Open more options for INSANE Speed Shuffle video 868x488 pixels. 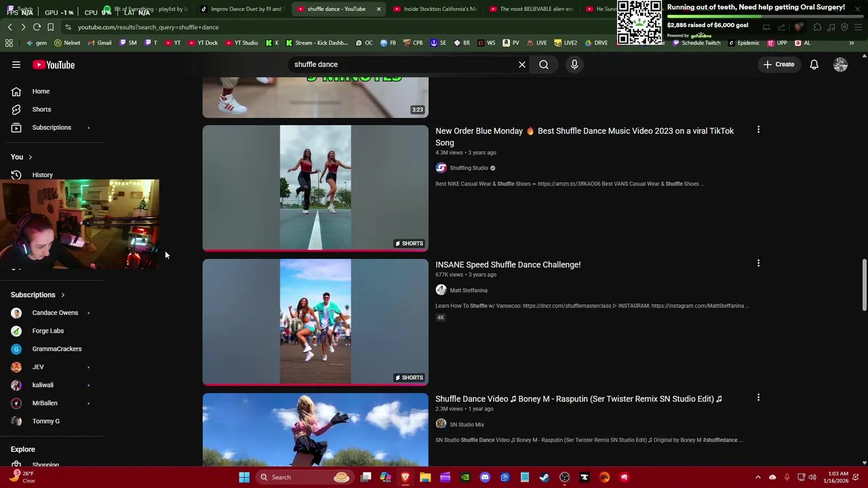pos(758,263)
